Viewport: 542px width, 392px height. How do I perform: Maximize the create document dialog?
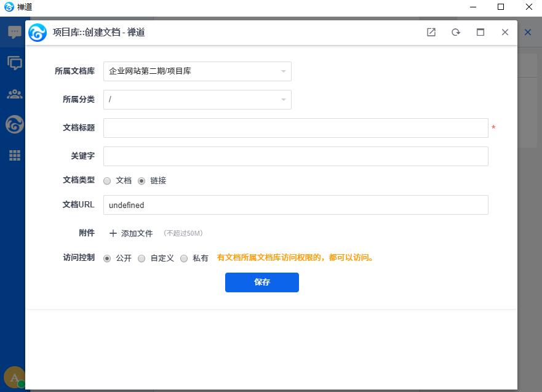pyautogui.click(x=480, y=33)
